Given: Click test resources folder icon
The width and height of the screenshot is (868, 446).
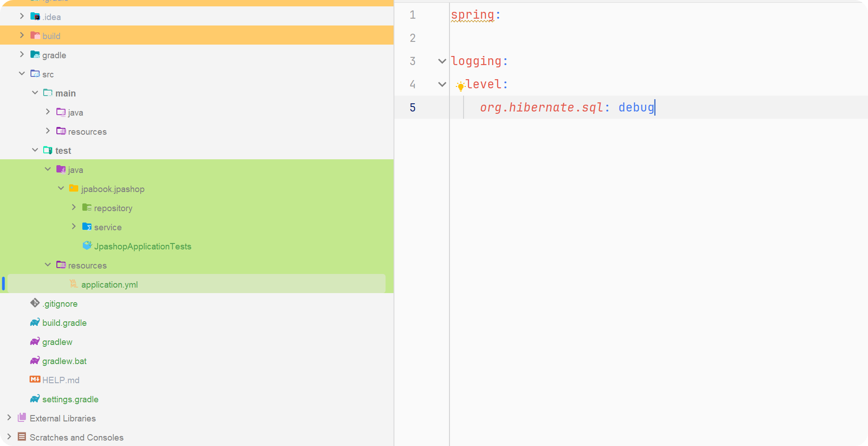Looking at the screenshot, I should click(x=61, y=265).
